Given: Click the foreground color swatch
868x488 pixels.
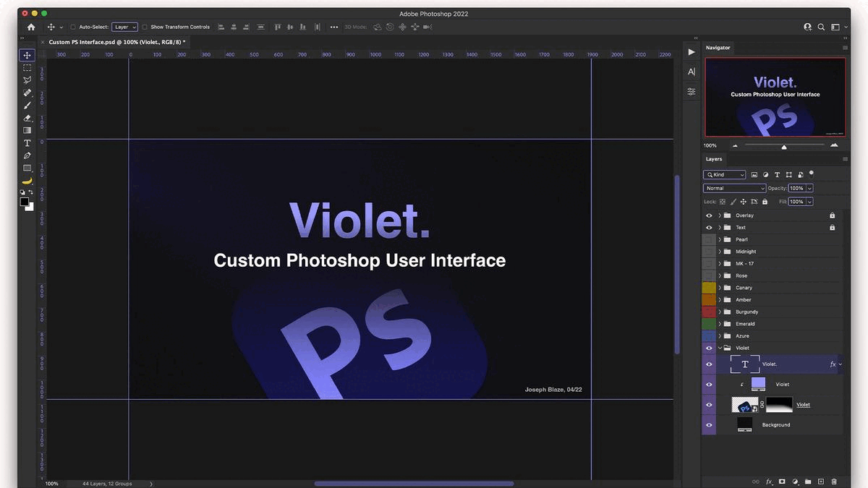Looking at the screenshot, I should pyautogui.click(x=24, y=202).
